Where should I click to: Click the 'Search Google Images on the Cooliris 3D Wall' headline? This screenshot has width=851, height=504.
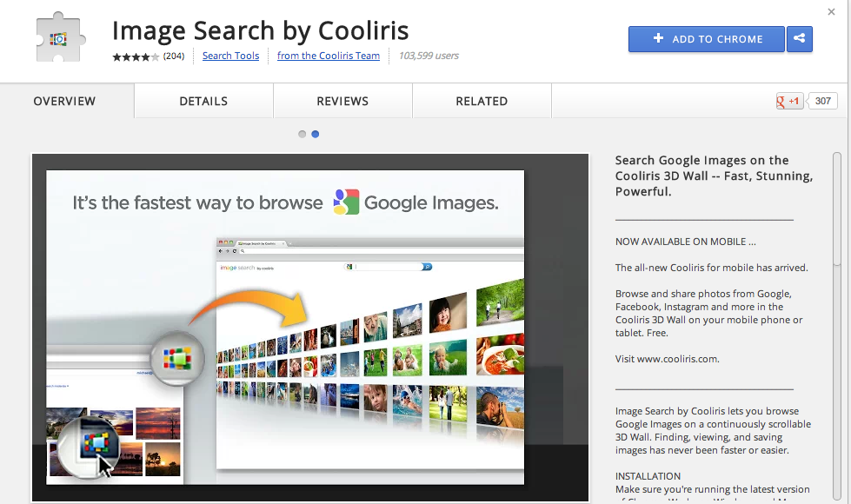(714, 176)
